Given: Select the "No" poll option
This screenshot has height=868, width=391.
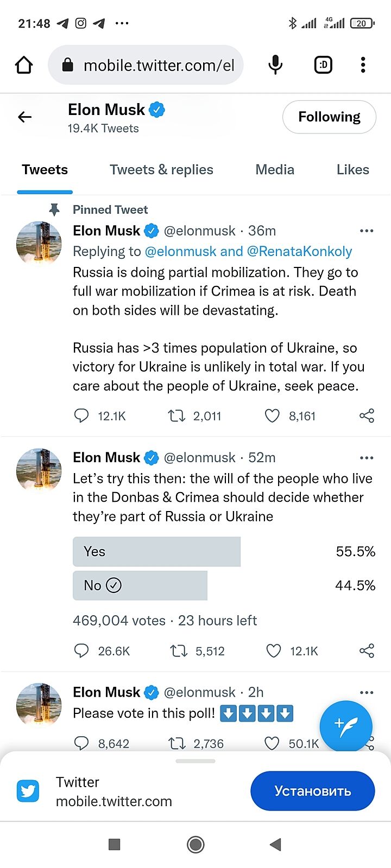Looking at the screenshot, I should (x=140, y=585).
